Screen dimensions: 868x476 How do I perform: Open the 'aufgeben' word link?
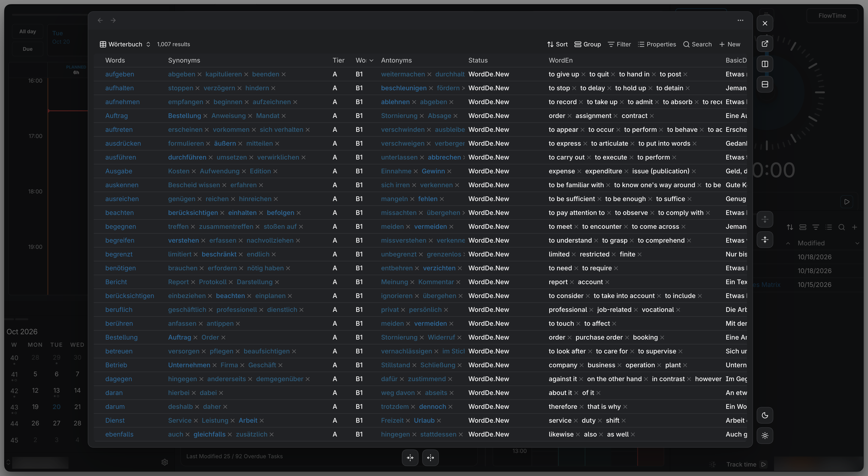click(120, 74)
